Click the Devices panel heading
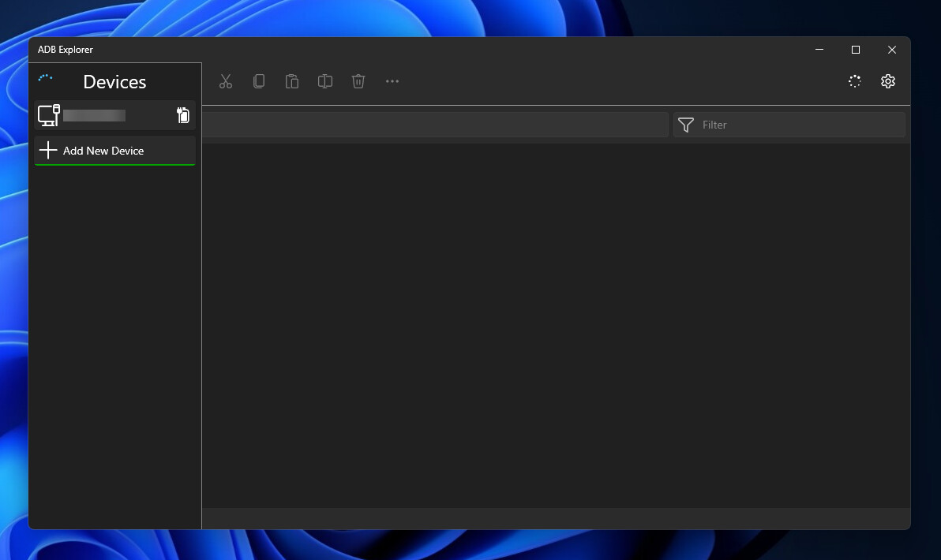Image resolution: width=941 pixels, height=560 pixels. click(x=114, y=81)
